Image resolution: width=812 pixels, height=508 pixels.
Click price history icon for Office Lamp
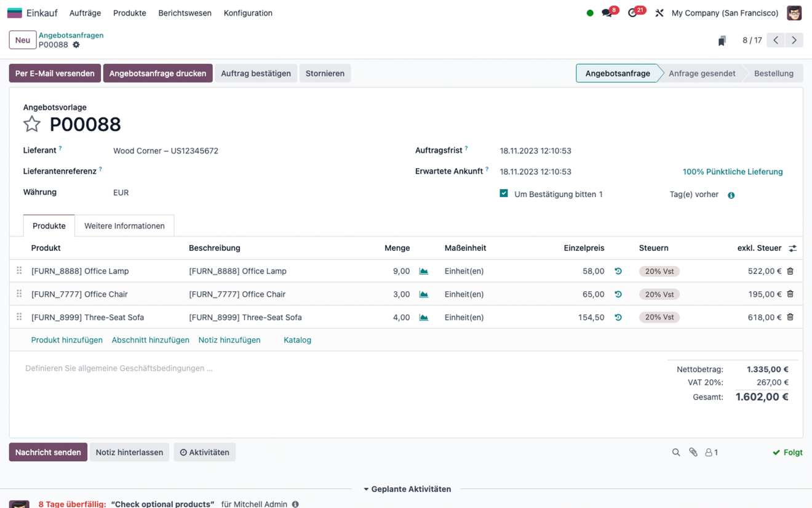618,271
